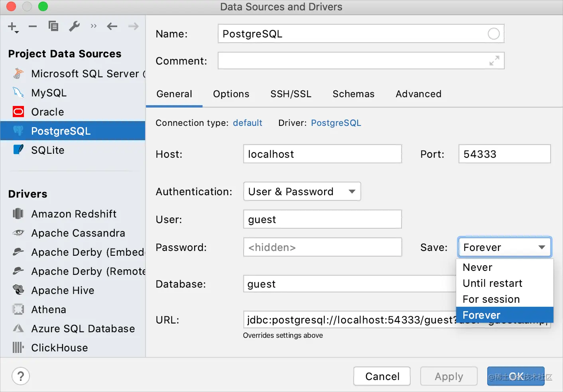Click the Microsoft SQL Server icon

click(18, 74)
